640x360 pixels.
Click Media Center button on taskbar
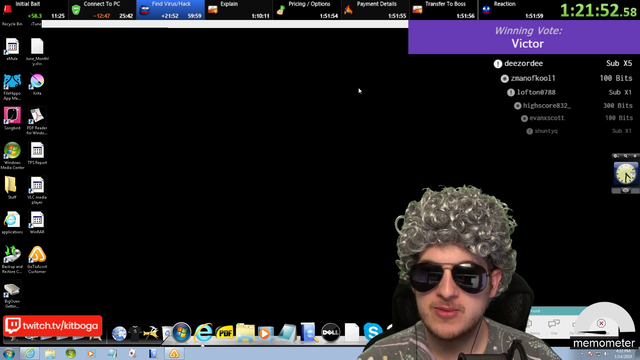71,353
